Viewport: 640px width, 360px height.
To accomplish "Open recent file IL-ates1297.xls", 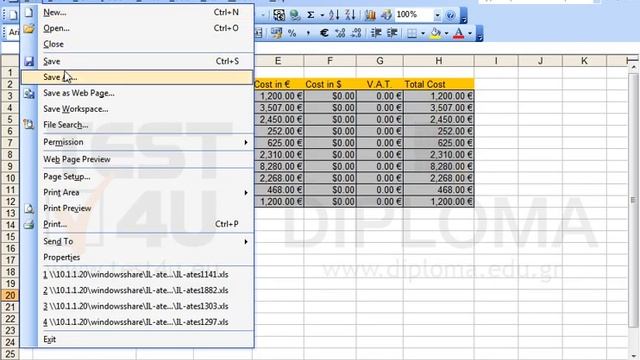I will point(137,322).
